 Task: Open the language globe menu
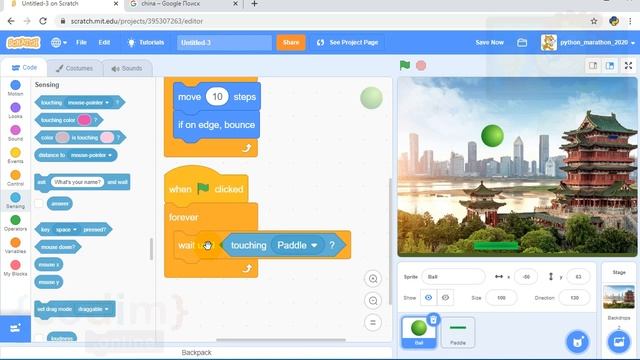point(59,42)
